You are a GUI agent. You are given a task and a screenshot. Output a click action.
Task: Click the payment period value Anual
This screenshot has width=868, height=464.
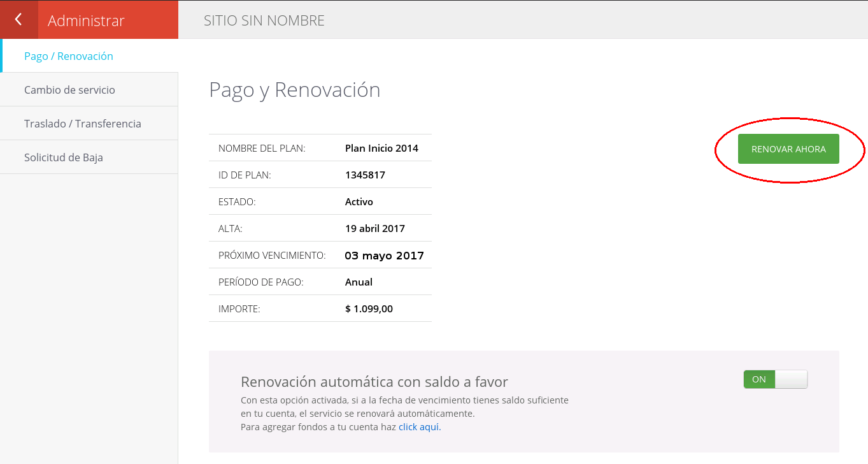pyautogui.click(x=359, y=282)
